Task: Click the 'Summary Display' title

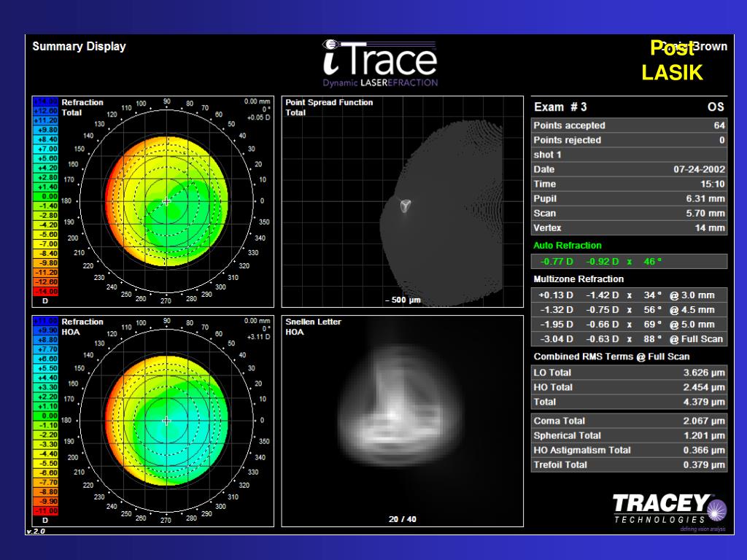Action: point(79,47)
